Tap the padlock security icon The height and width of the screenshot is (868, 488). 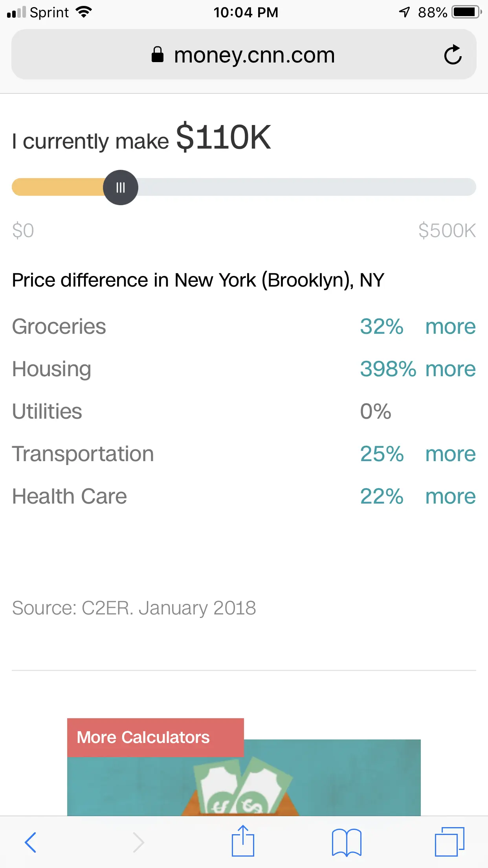(158, 55)
